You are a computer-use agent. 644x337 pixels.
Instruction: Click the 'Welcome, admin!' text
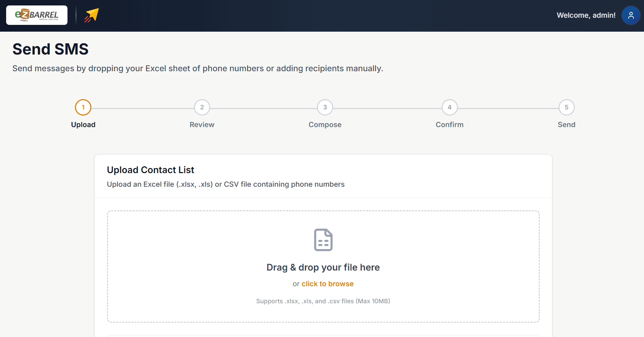point(586,15)
